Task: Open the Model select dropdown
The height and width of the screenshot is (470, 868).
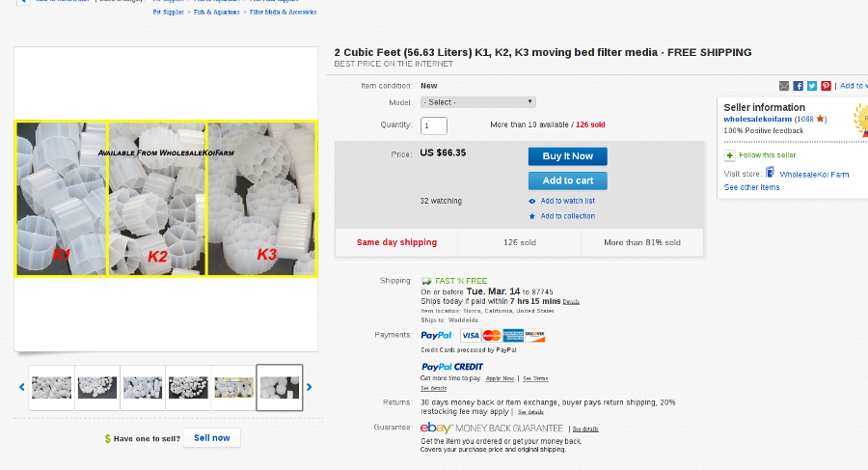Action: coord(477,102)
